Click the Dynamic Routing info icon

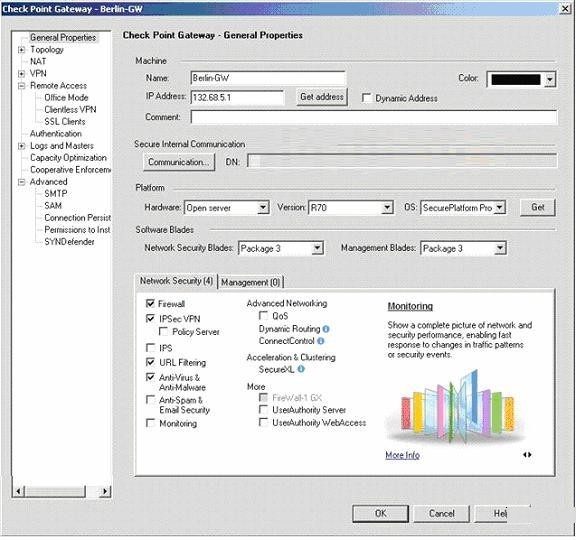326,329
